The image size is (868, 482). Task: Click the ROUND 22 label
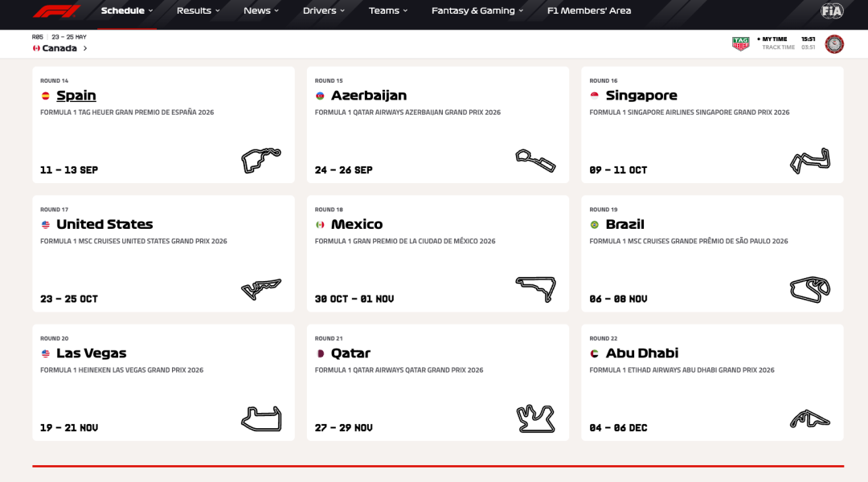[604, 339]
